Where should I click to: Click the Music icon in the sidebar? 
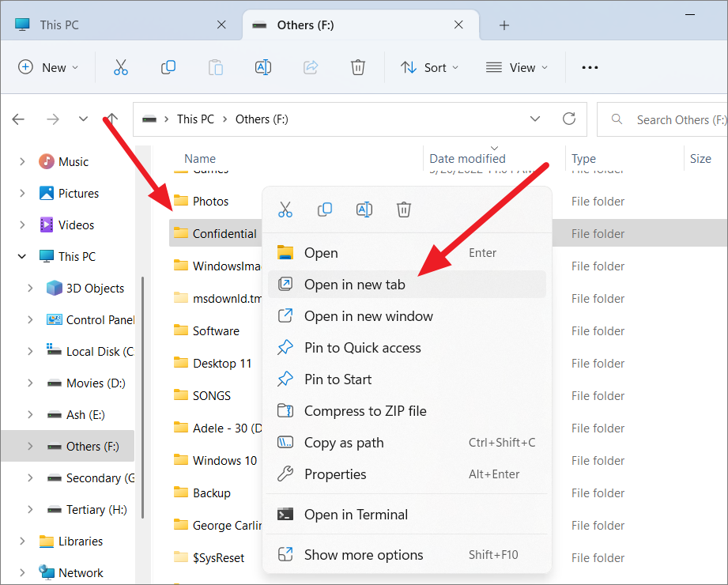coord(47,161)
